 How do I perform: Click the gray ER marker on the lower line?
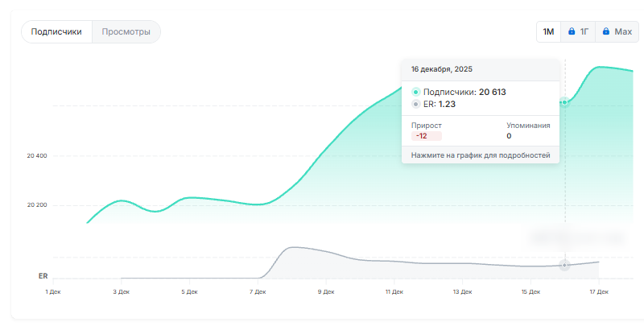(565, 265)
